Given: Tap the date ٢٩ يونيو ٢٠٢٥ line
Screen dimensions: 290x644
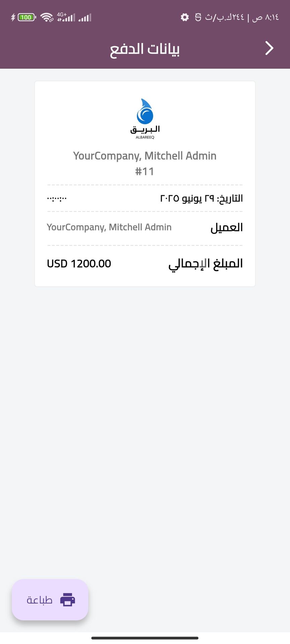Looking at the screenshot, I should coord(201,198).
